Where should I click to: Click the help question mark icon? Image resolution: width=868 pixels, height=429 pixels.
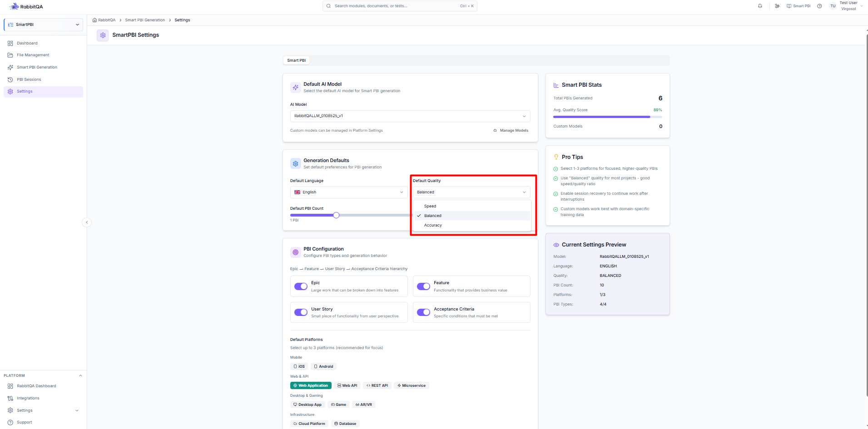click(819, 6)
